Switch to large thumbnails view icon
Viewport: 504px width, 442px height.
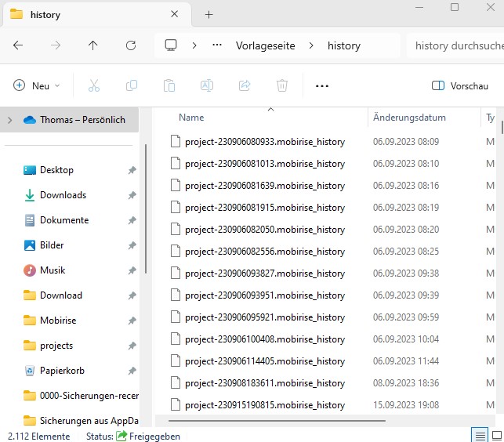point(496,436)
